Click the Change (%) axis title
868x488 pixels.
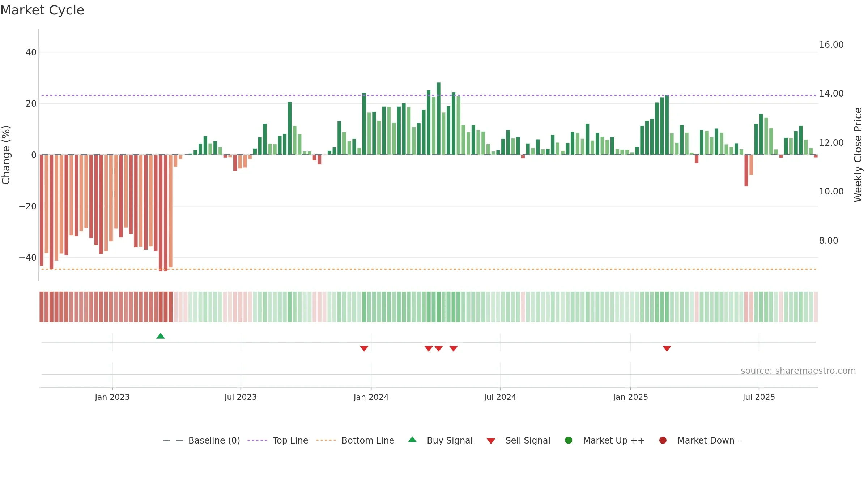(6, 155)
